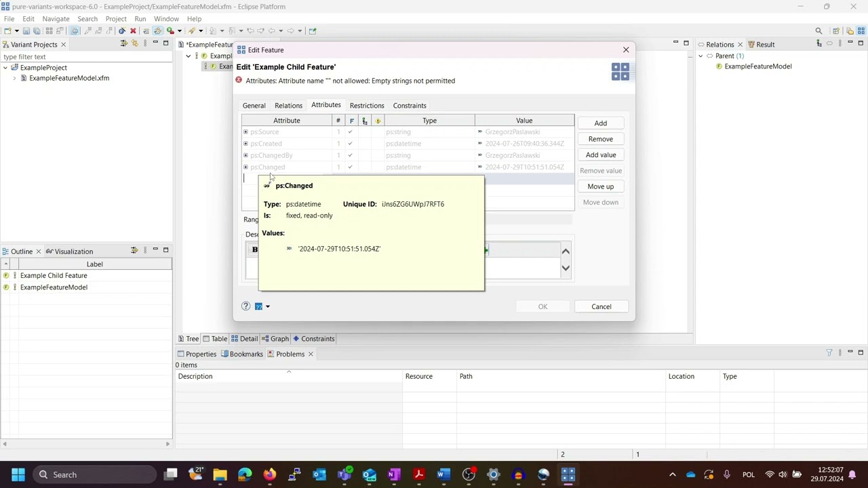868x488 pixels.
Task: Click the New wizard toolbar icon
Action: point(7,30)
